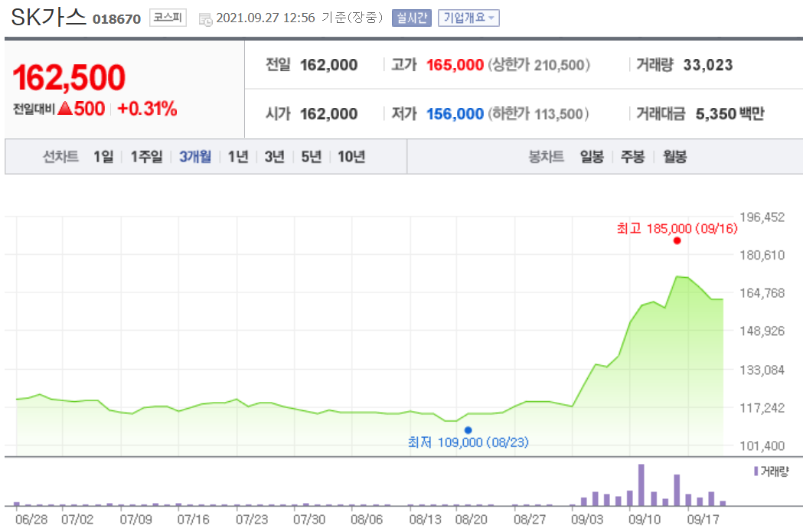
Task: Show the 주봉 weekly candle chart
Action: click(x=632, y=157)
